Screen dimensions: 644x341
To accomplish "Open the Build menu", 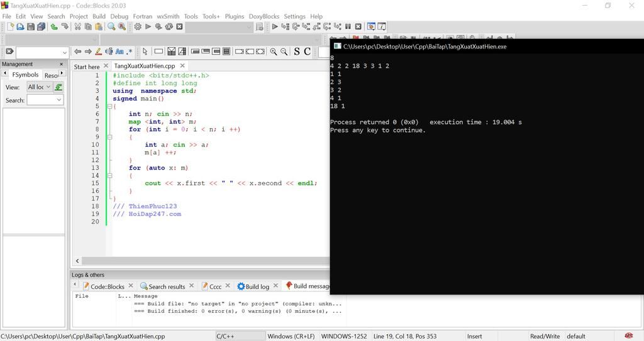I will tap(99, 16).
